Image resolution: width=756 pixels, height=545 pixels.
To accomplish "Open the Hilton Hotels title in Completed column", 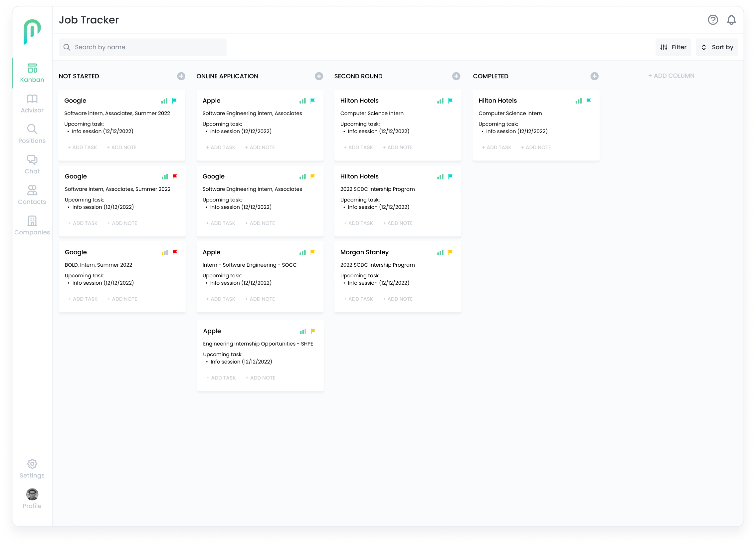I will [497, 101].
